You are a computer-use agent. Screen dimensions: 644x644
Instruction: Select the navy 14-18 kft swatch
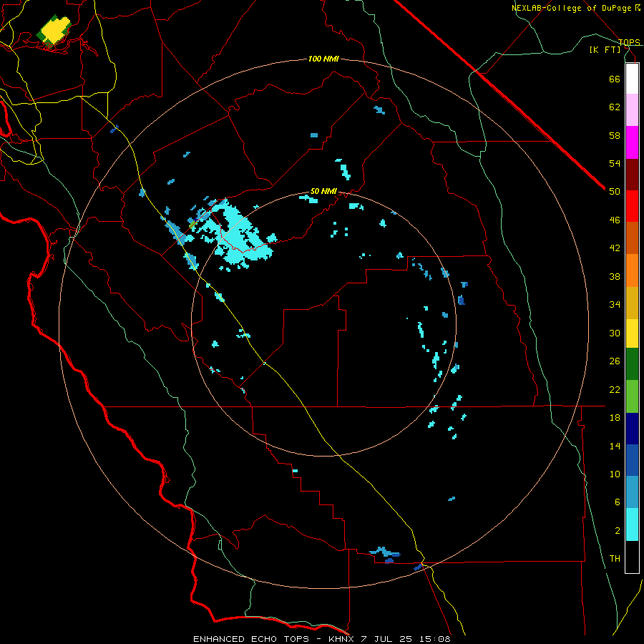coord(632,429)
